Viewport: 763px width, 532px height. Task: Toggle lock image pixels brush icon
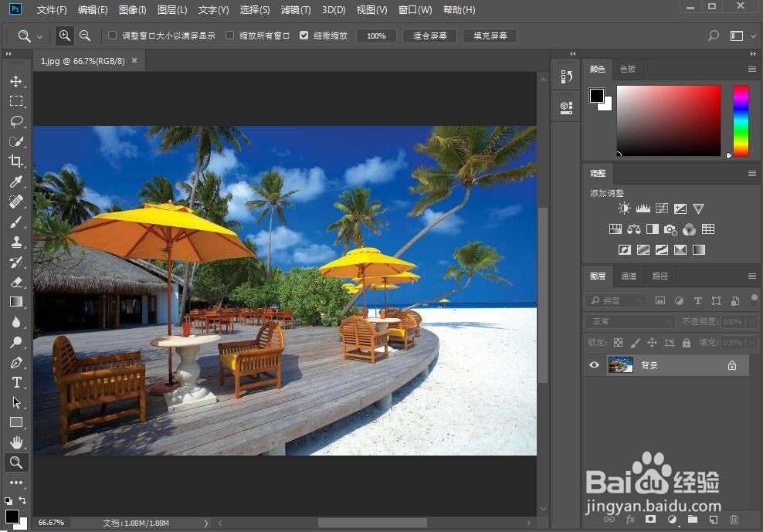tap(635, 343)
